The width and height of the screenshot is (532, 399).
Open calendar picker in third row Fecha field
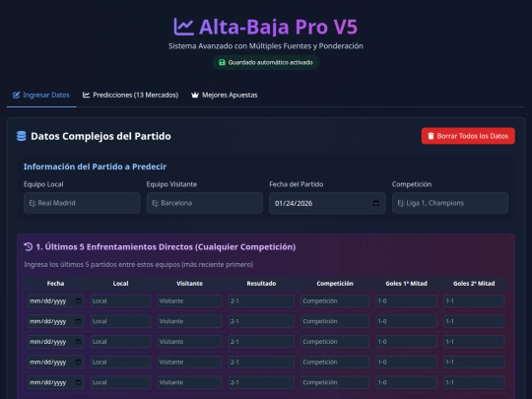(x=78, y=342)
